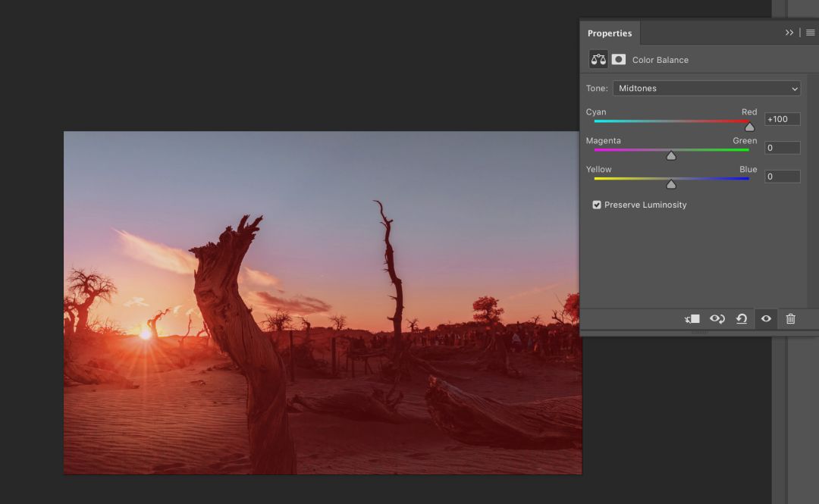This screenshot has height=504, width=819.
Task: Click the Magenta-Green slider handle
Action: pos(671,155)
